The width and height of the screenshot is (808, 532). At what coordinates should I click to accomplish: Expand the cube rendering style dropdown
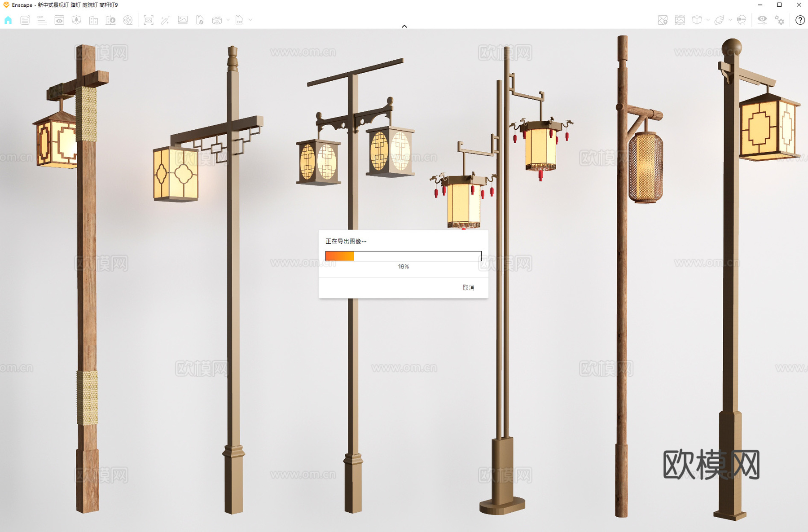pyautogui.click(x=708, y=20)
